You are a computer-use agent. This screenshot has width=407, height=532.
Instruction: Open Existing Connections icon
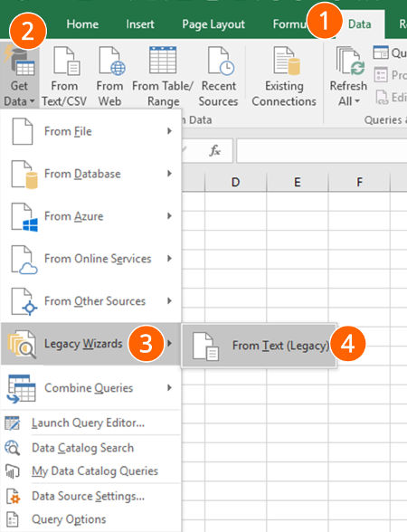(x=287, y=61)
